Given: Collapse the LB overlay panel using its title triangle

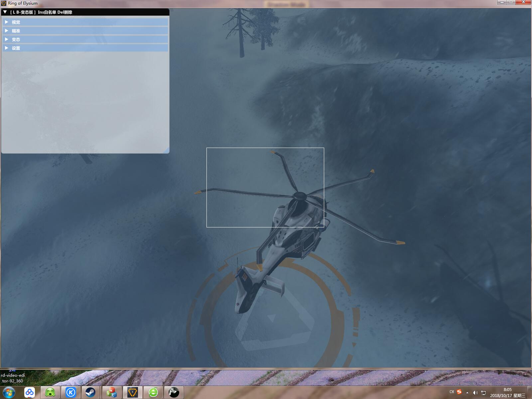Looking at the screenshot, I should point(5,12).
